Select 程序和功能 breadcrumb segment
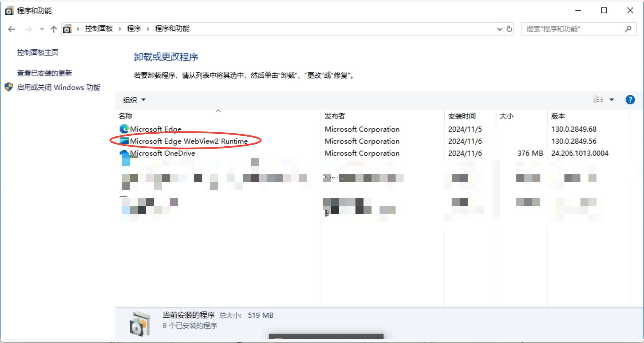This screenshot has height=343, width=644. [x=172, y=29]
